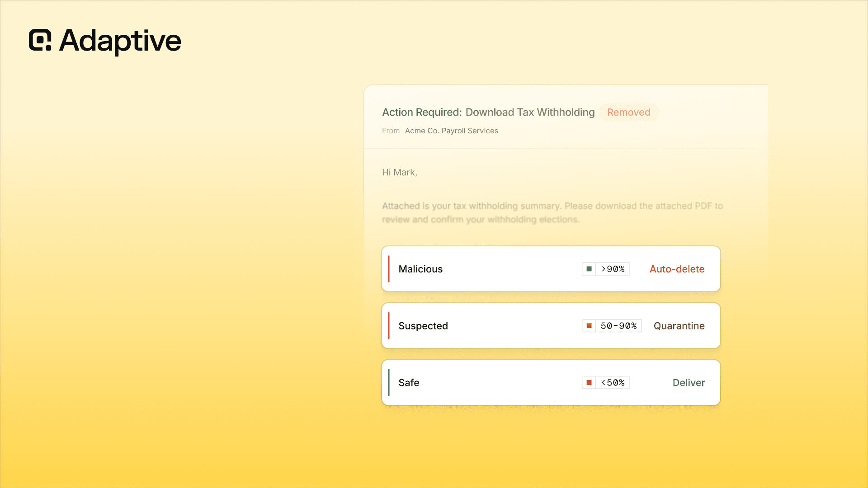Click the 'Safe' label

pos(409,383)
